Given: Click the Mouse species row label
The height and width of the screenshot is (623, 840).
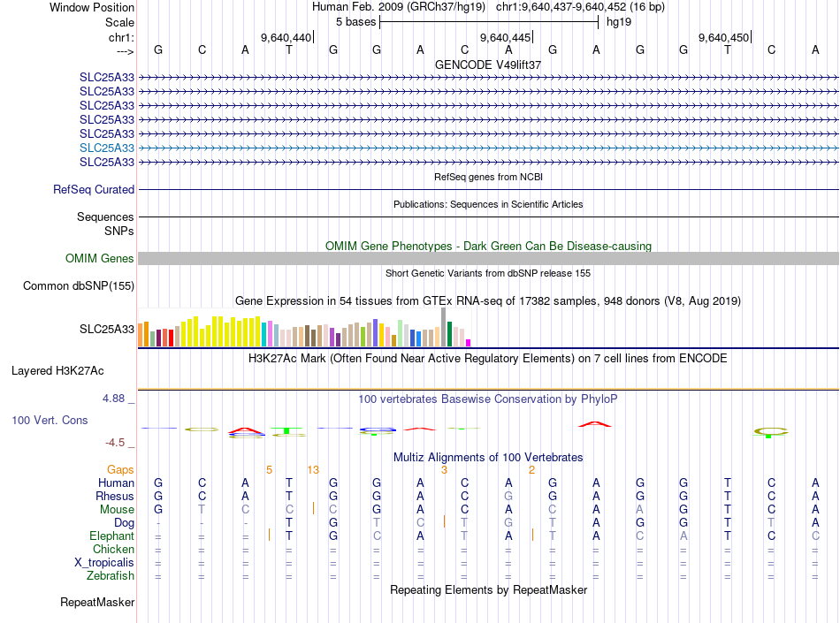Looking at the screenshot, I should (x=117, y=510).
